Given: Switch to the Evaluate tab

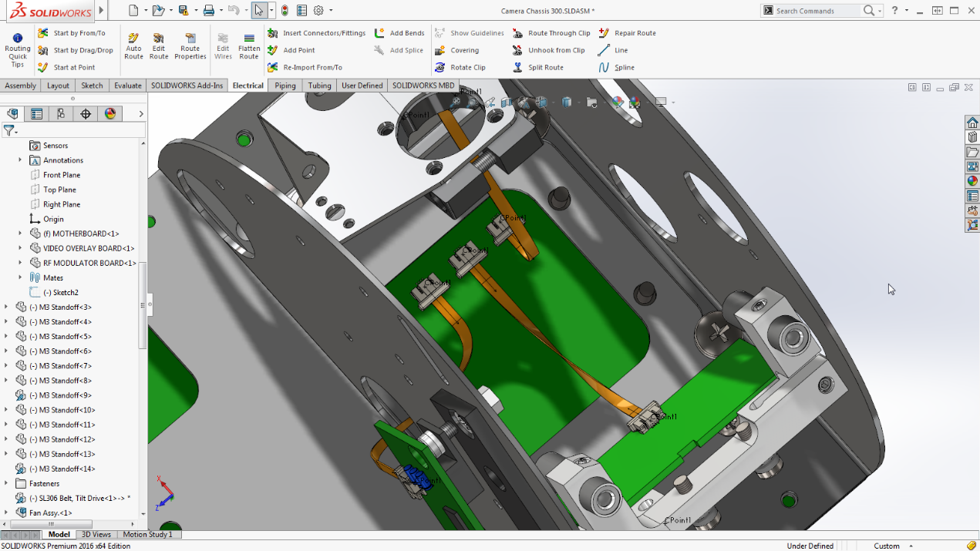Looking at the screenshot, I should coord(128,86).
